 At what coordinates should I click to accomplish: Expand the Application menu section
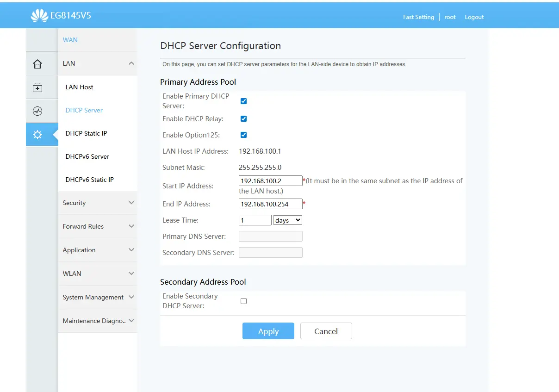click(x=98, y=250)
